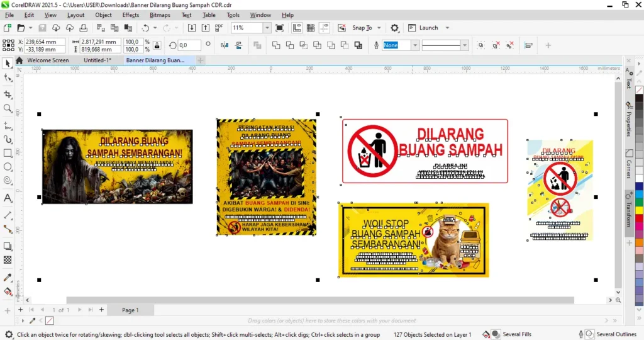The height and width of the screenshot is (340, 644).
Task: Toggle Lock ratio padlock
Action: (x=157, y=45)
